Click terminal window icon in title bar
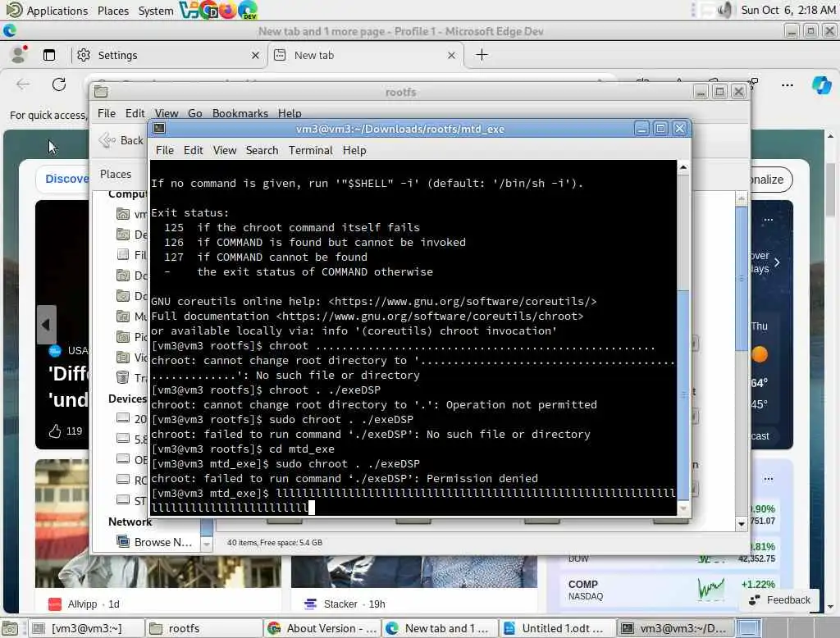Screen dimensions: 840x638 click(x=159, y=129)
